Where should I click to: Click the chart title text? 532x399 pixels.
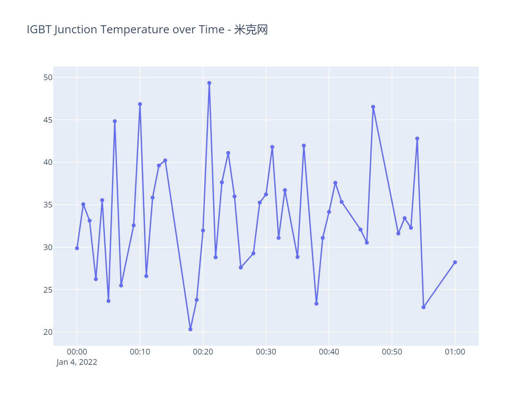tap(147, 30)
